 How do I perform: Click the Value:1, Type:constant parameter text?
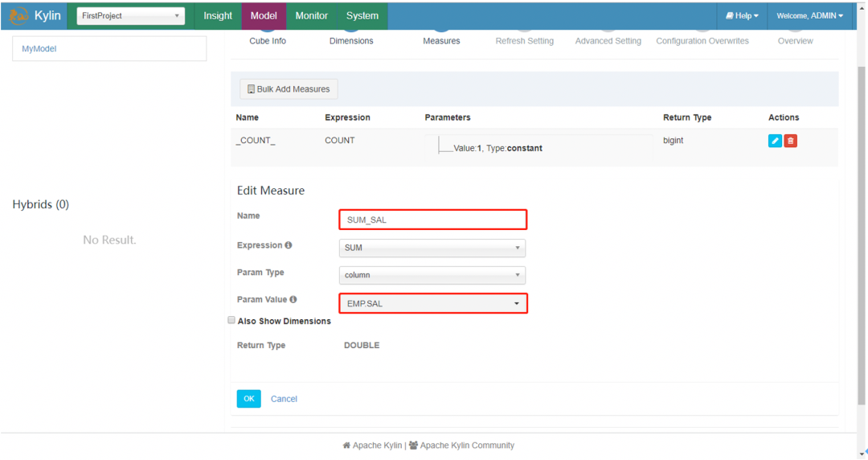pyautogui.click(x=497, y=148)
